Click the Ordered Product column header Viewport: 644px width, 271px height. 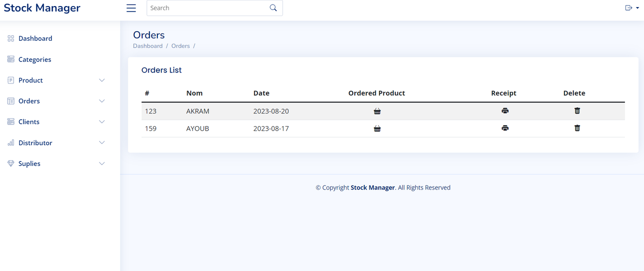(377, 93)
